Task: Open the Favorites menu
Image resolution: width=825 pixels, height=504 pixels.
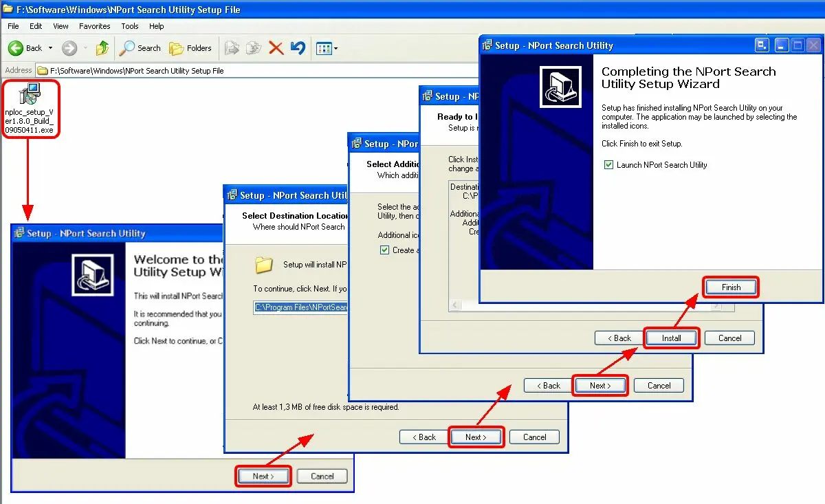Action: (94, 26)
